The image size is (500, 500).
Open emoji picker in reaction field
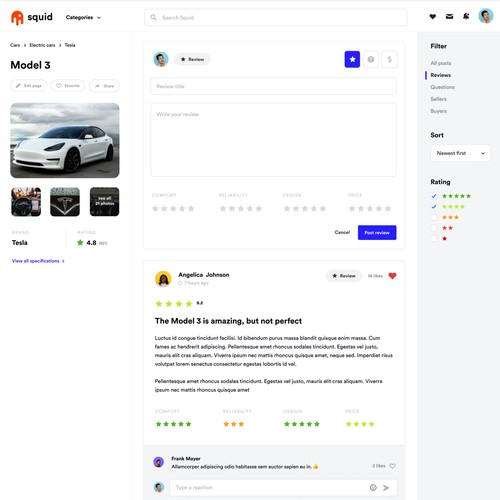[373, 488]
